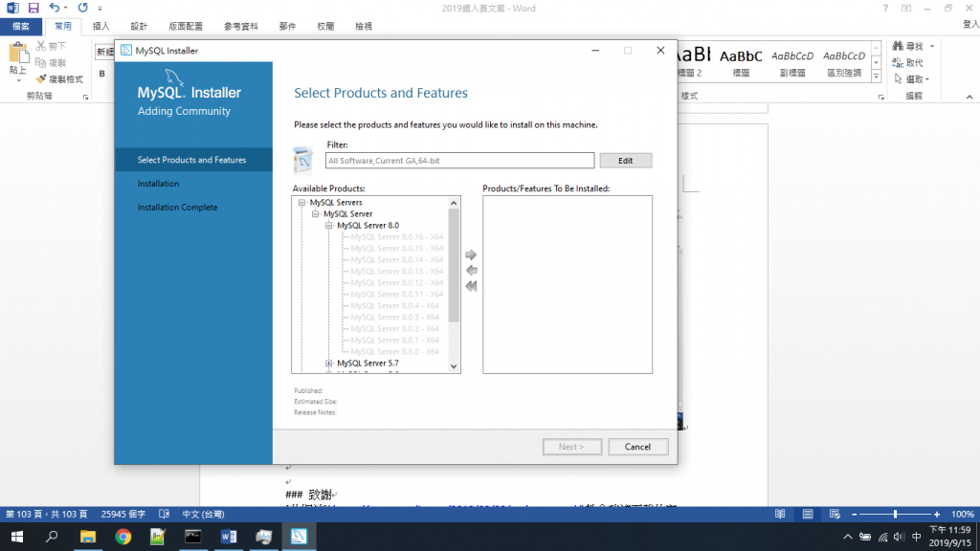Click the Find 尋找 icon in Word
The width and height of the screenshot is (980, 551).
[x=898, y=46]
